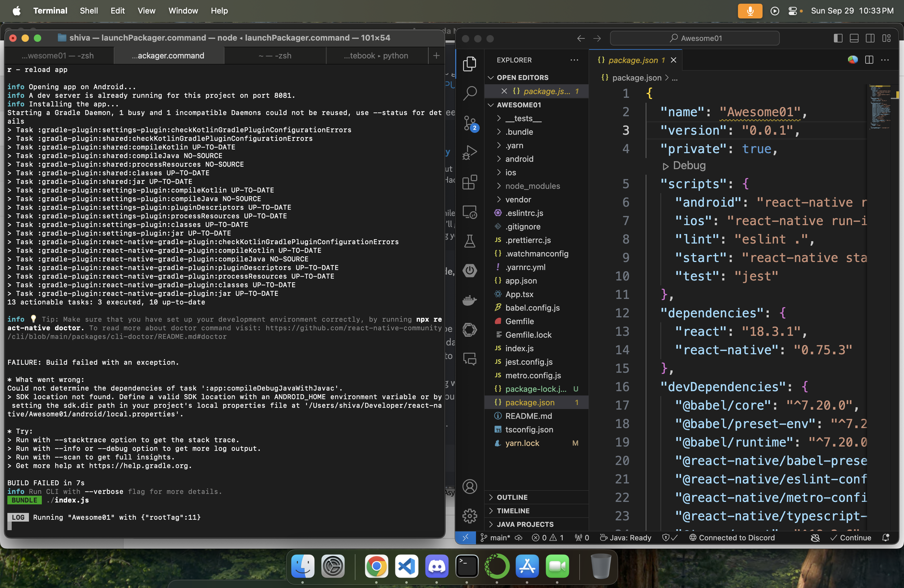Open yarn.lock in the explorer
Image resolution: width=904 pixels, height=588 pixels.
point(536,443)
